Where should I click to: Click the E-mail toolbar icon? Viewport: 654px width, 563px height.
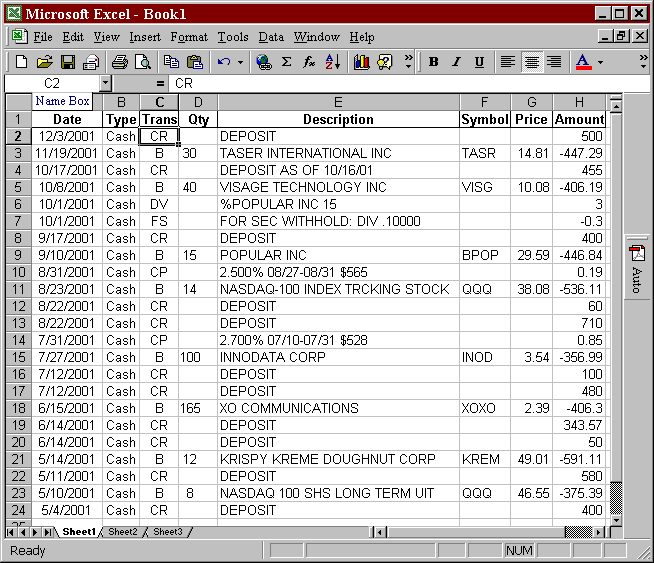pyautogui.click(x=91, y=62)
